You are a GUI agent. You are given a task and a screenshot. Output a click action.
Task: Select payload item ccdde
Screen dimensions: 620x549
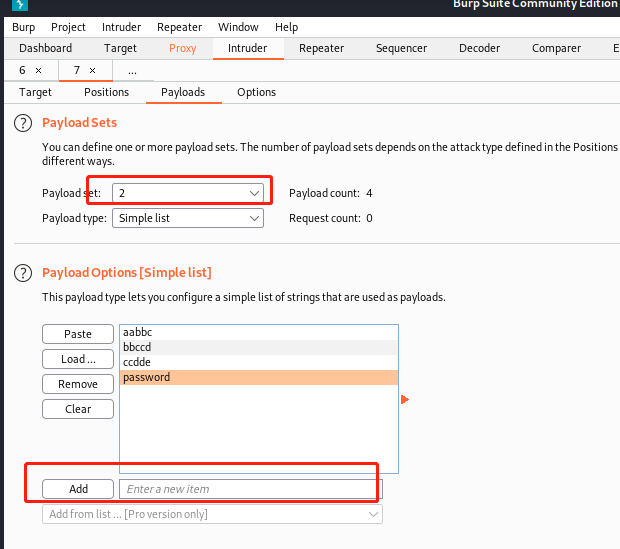[x=259, y=362]
